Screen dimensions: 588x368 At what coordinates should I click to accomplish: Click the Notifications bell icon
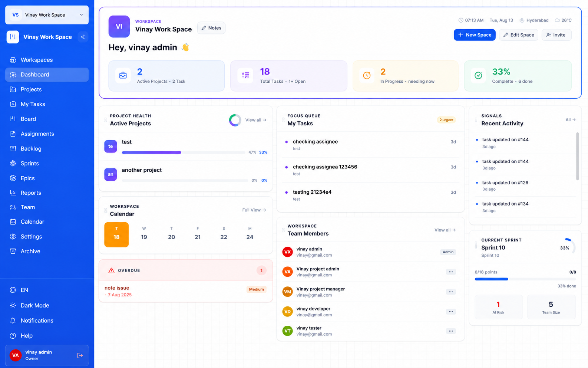click(13, 321)
